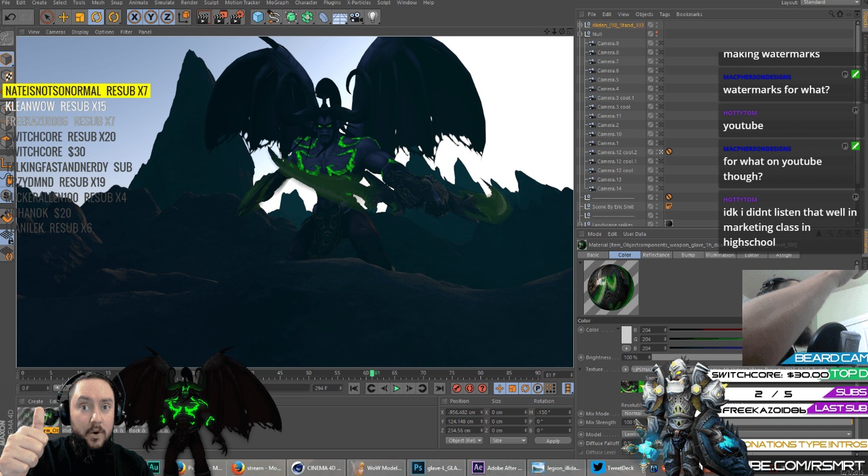This screenshot has height=476, width=868.
Task: Click Render to Picture Viewer icon
Action: pos(220,17)
